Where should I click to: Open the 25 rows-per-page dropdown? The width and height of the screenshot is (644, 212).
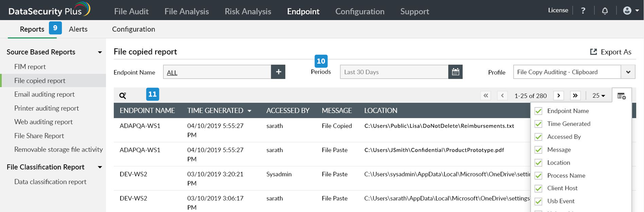[599, 95]
